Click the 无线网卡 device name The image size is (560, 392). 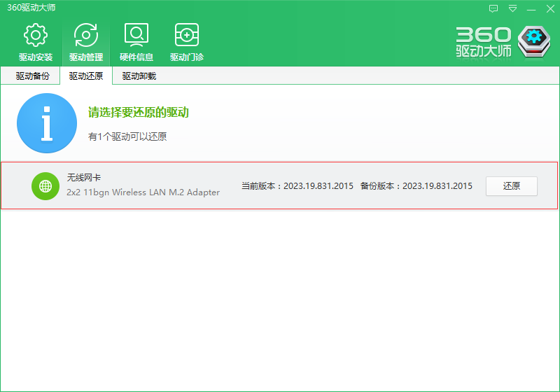(x=84, y=178)
